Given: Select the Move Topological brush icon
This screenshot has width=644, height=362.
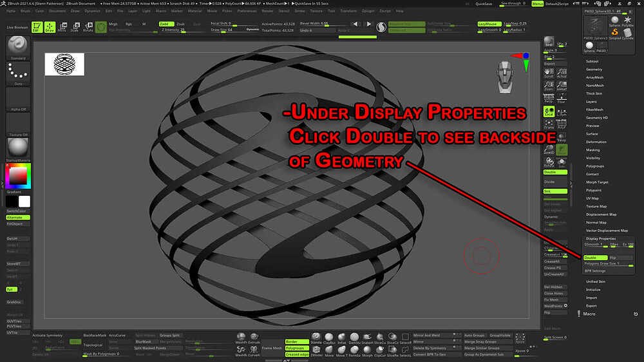Looking at the screenshot, I should (x=342, y=351).
